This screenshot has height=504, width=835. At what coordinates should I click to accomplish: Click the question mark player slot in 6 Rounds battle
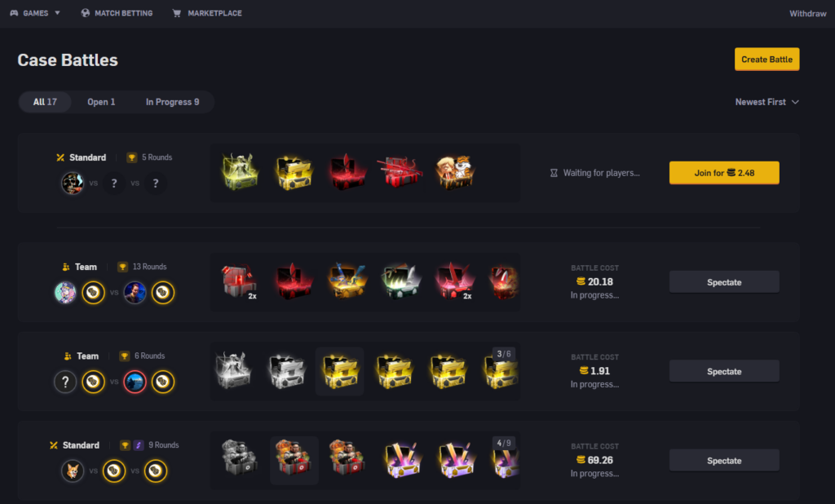click(x=65, y=382)
